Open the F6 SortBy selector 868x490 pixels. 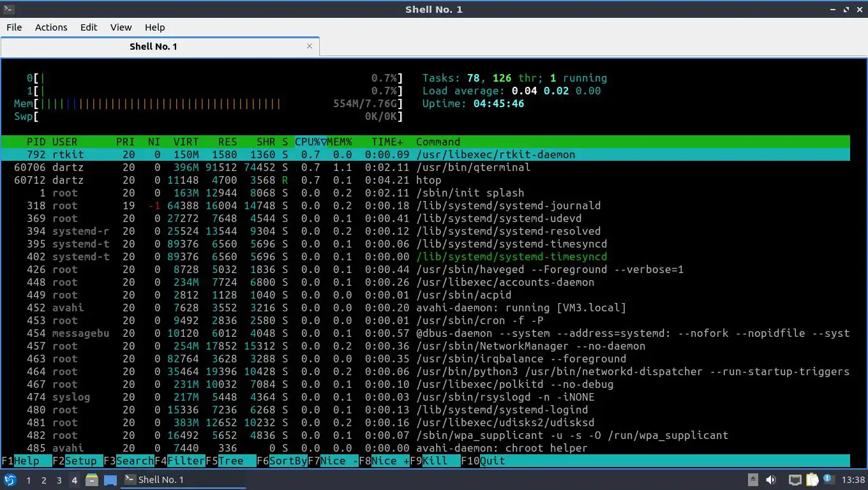point(282,461)
